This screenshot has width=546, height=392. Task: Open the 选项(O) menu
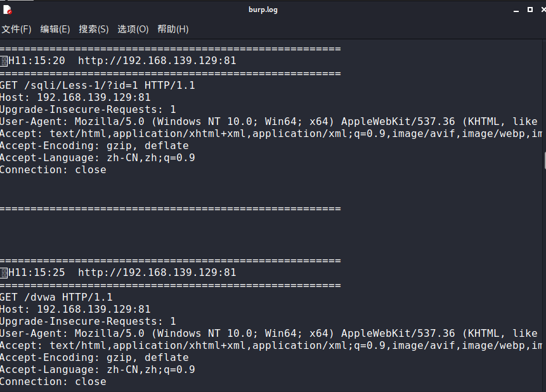click(x=133, y=29)
